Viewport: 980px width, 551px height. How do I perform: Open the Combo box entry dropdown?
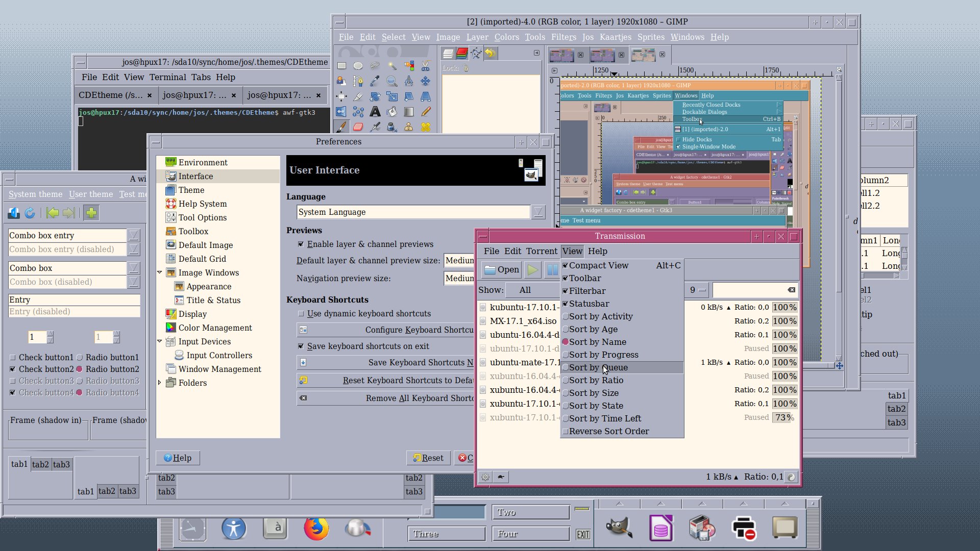pyautogui.click(x=133, y=235)
